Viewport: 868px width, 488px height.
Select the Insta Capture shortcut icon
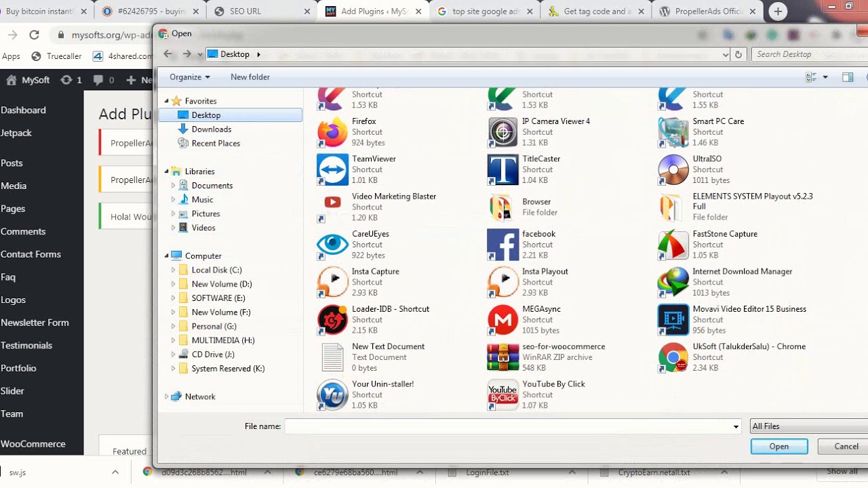(332, 282)
